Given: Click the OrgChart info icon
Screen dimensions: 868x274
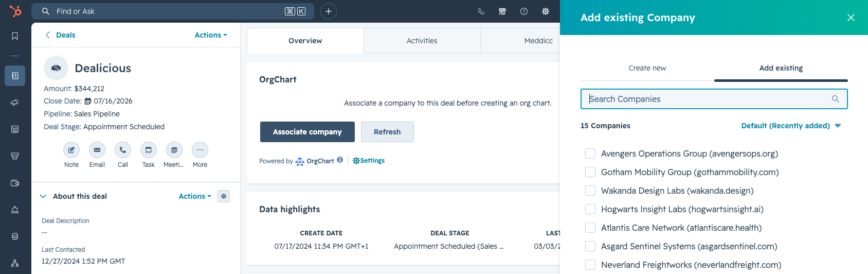Looking at the screenshot, I should 340,160.
